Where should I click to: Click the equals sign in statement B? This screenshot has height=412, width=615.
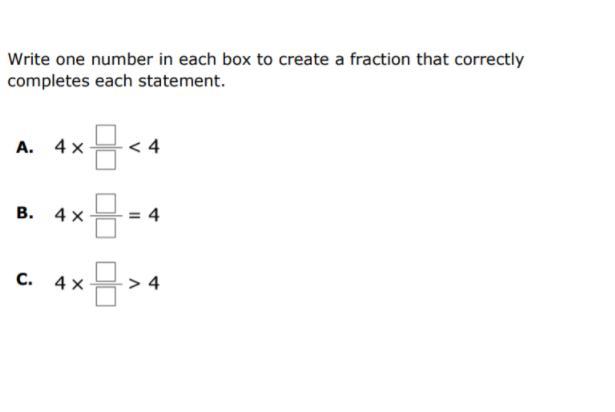pos(134,215)
